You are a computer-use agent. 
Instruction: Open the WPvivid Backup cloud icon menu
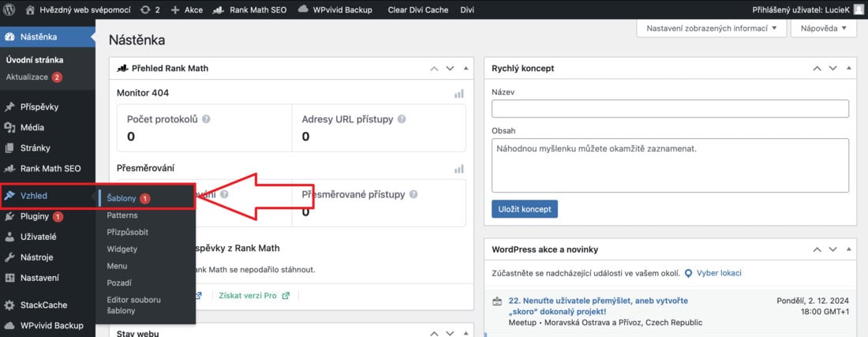point(303,9)
